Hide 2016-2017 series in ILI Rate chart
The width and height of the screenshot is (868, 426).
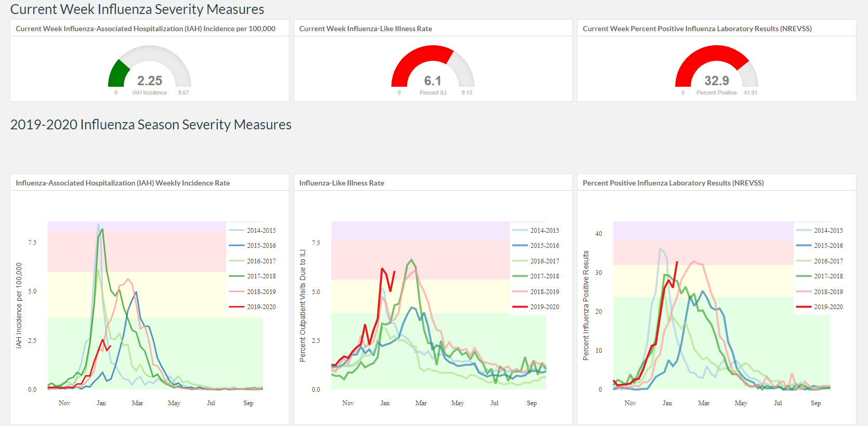coord(536,261)
